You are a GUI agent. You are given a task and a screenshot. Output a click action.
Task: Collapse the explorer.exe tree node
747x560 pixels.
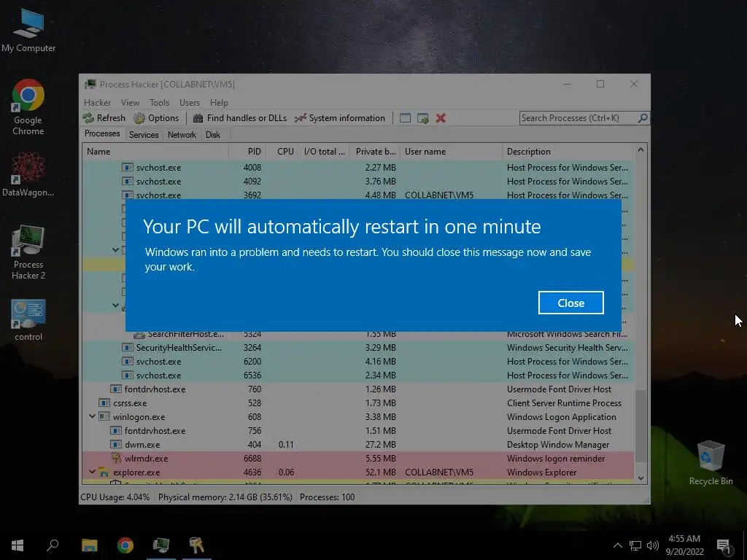coord(92,472)
